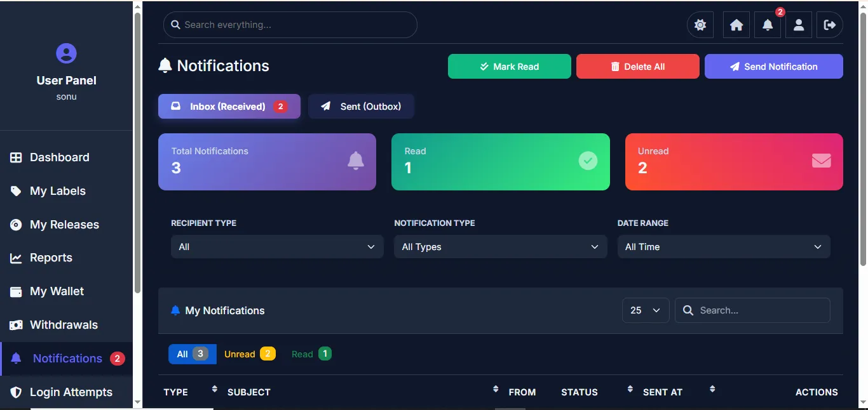Click the magnifier icon in My Notifications search
The height and width of the screenshot is (410, 868).
point(688,310)
